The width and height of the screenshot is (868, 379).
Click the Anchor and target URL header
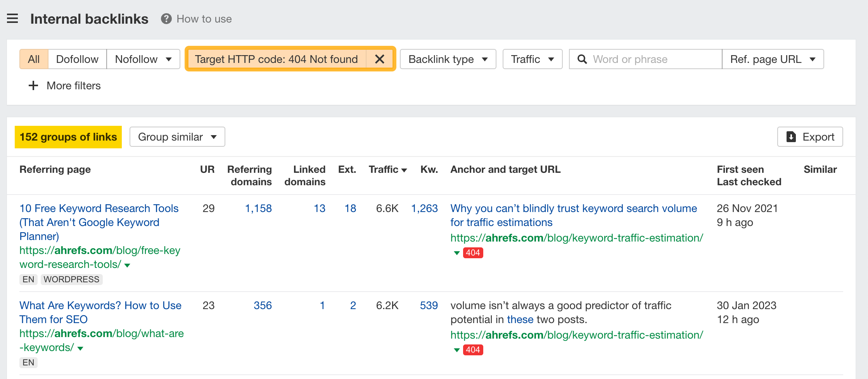505,169
